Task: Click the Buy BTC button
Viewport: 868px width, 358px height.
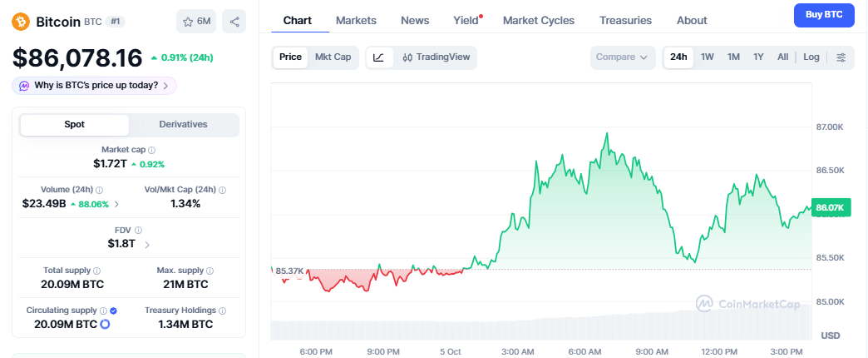Action: coord(824,15)
